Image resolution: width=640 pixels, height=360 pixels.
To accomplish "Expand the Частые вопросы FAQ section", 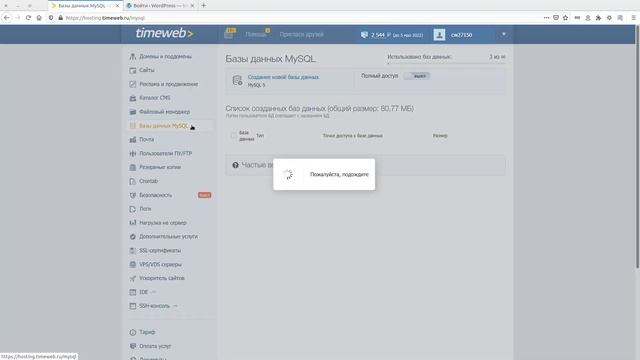I will pyautogui.click(x=365, y=165).
